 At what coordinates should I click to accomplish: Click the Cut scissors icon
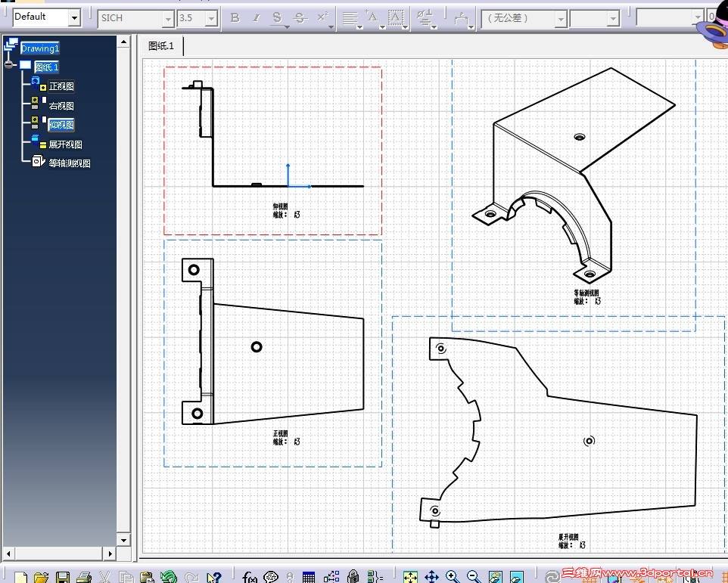[x=104, y=578]
